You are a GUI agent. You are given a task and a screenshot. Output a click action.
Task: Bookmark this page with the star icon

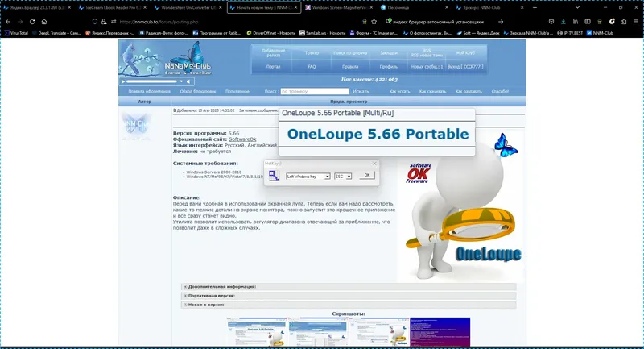[x=374, y=22]
